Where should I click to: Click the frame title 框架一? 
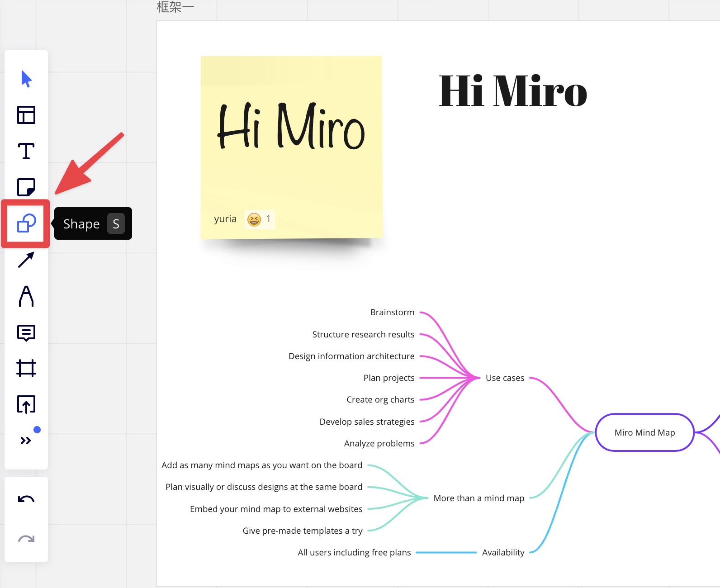point(175,7)
